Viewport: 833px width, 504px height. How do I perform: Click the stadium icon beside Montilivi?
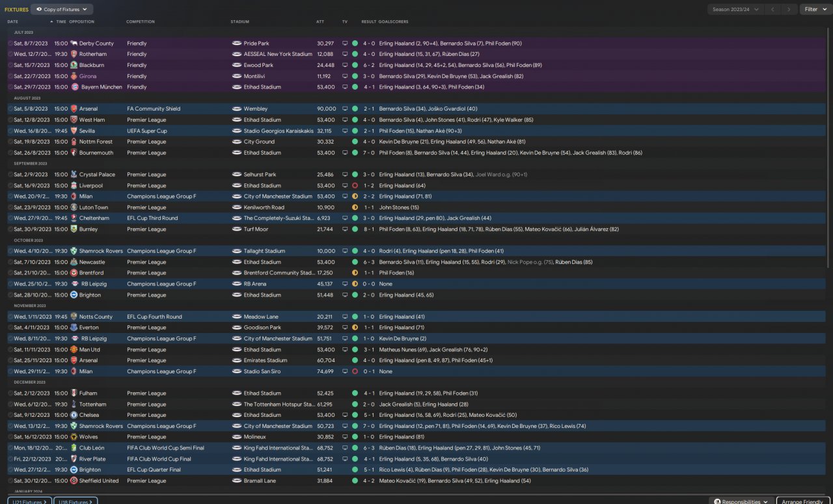237,76
